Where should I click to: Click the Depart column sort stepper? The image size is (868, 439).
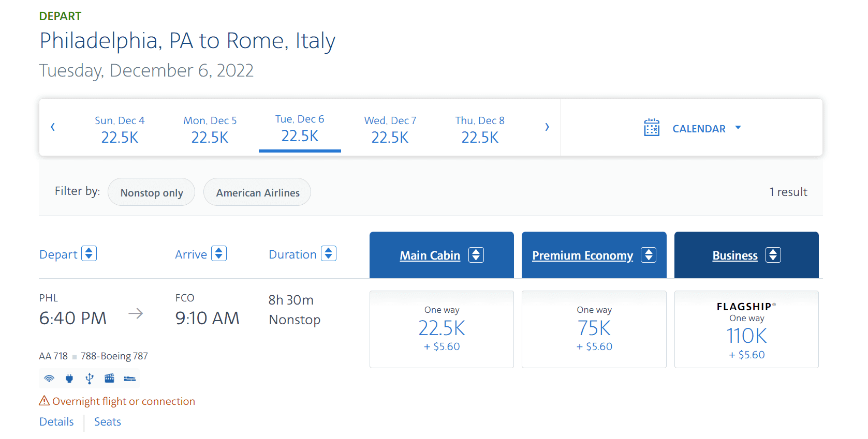click(89, 253)
